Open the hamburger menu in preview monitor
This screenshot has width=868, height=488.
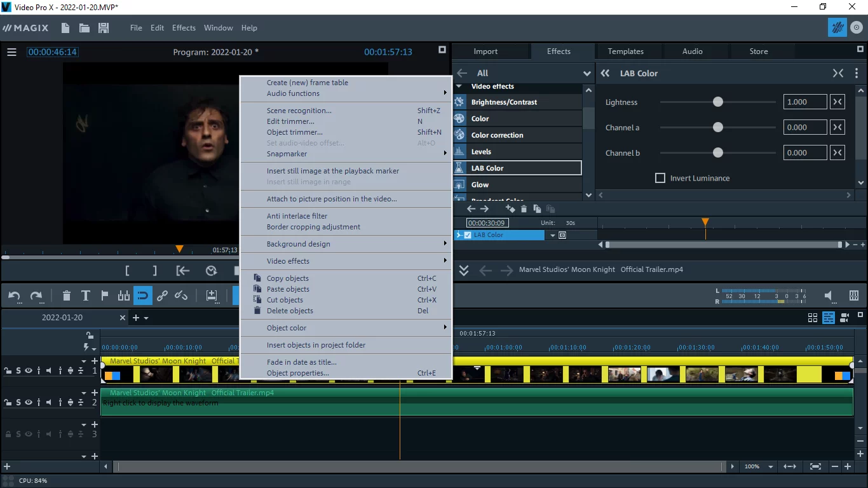click(11, 52)
